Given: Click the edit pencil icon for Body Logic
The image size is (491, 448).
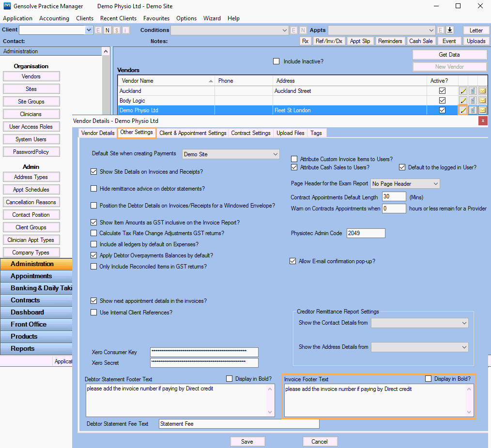Looking at the screenshot, I should click(x=463, y=101).
